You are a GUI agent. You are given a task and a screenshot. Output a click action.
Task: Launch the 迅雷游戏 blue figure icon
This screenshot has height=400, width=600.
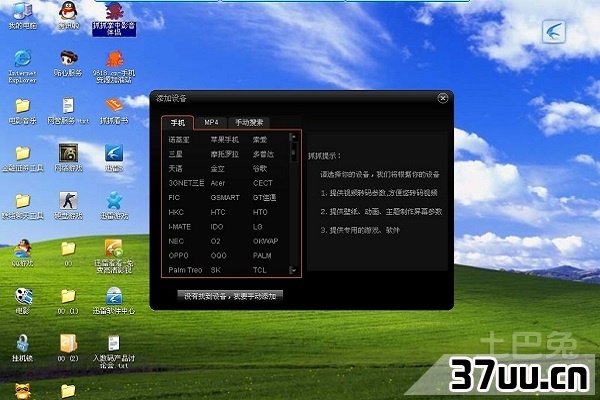click(114, 206)
